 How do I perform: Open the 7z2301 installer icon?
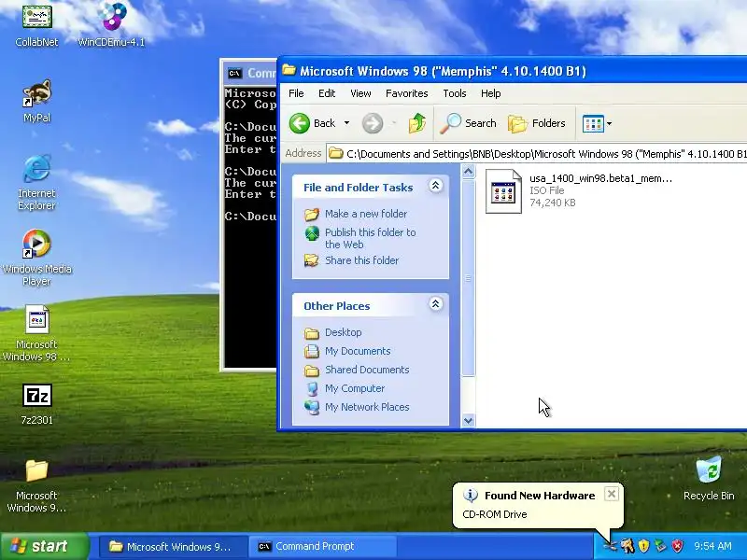(36, 404)
